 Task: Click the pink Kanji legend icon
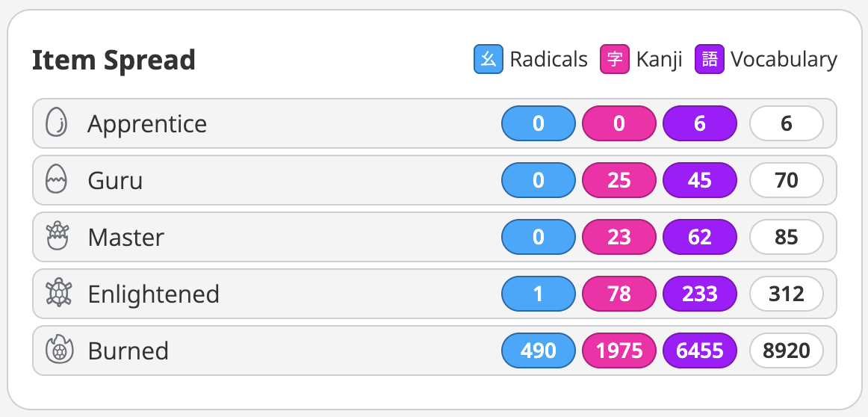[x=615, y=59]
